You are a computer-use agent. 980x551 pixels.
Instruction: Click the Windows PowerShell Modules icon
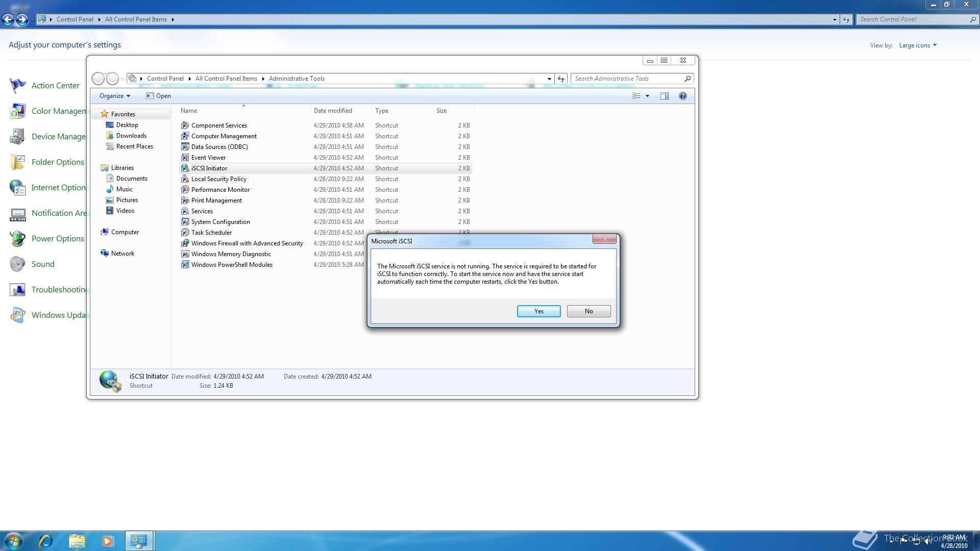pos(185,265)
